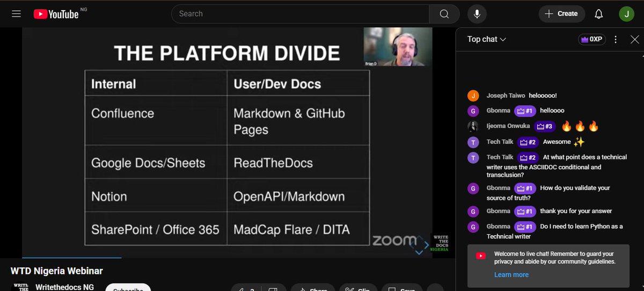Open chat more options menu
644x291 pixels.
[616, 39]
